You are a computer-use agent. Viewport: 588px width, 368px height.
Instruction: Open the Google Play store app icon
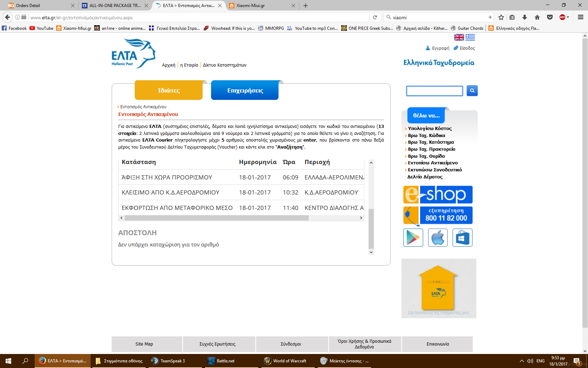(x=413, y=238)
